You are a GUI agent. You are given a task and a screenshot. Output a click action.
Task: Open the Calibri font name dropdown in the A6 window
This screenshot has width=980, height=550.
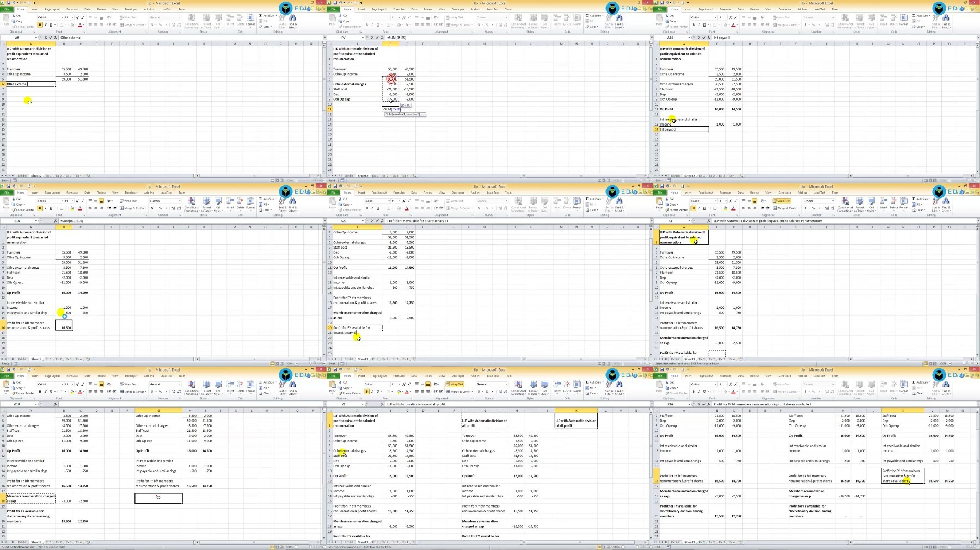(62, 17)
